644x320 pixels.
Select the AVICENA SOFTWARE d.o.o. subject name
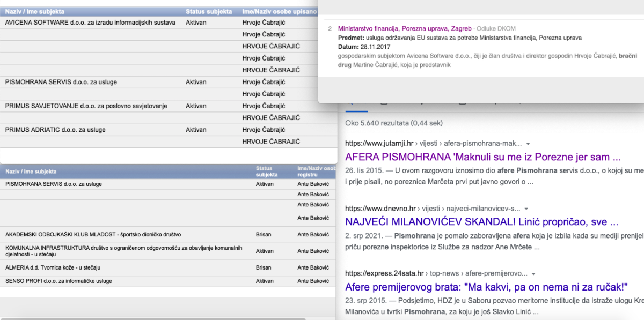(90, 23)
